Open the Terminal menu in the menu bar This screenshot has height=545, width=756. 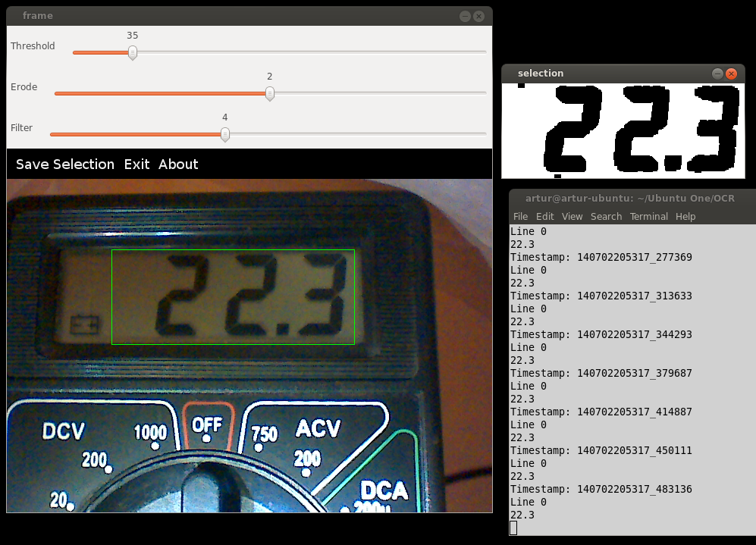tap(648, 216)
